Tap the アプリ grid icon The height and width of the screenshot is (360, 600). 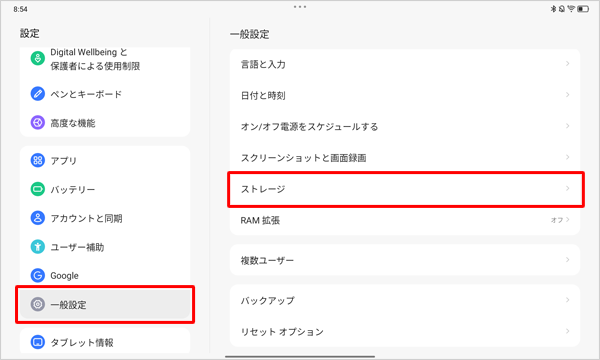click(38, 160)
